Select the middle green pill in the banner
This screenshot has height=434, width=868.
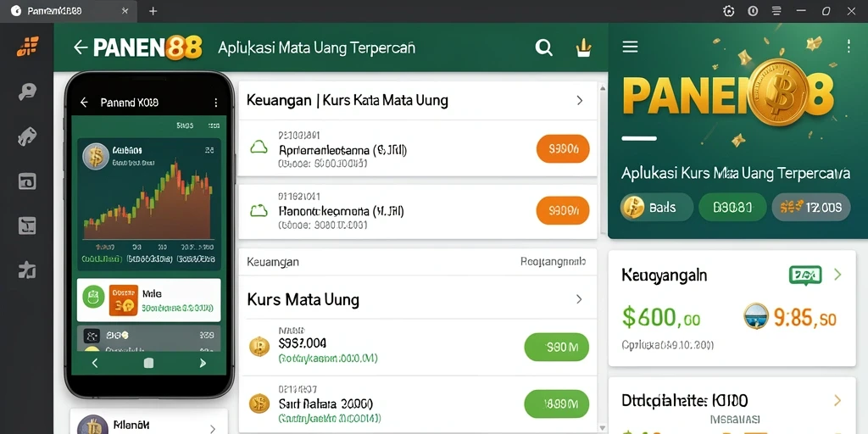[732, 208]
